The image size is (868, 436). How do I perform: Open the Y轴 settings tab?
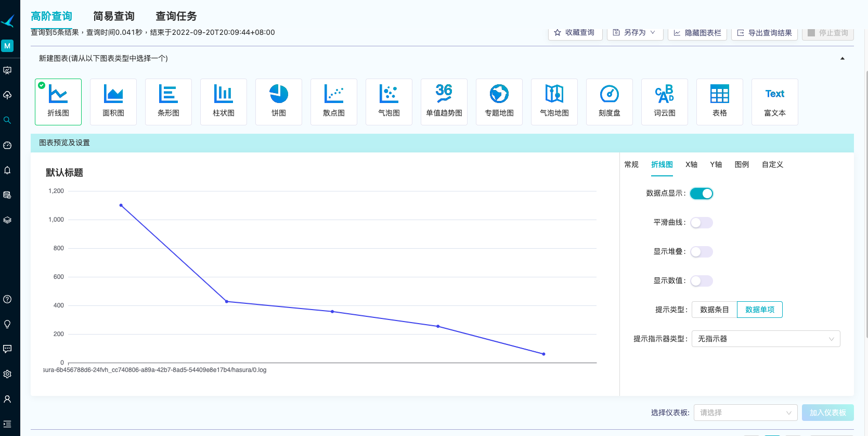point(716,164)
